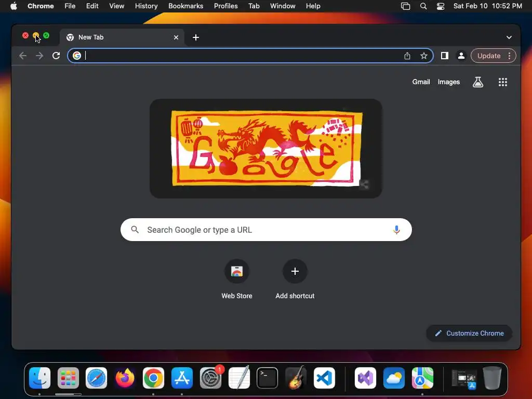Add a new shortcut tile
Image resolution: width=532 pixels, height=399 pixels.
click(x=295, y=280)
